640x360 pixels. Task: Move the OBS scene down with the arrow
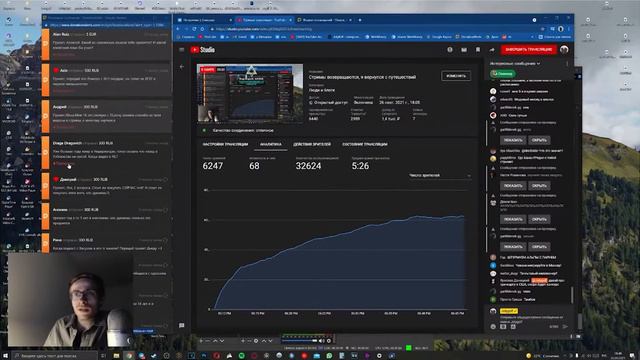[222, 340]
